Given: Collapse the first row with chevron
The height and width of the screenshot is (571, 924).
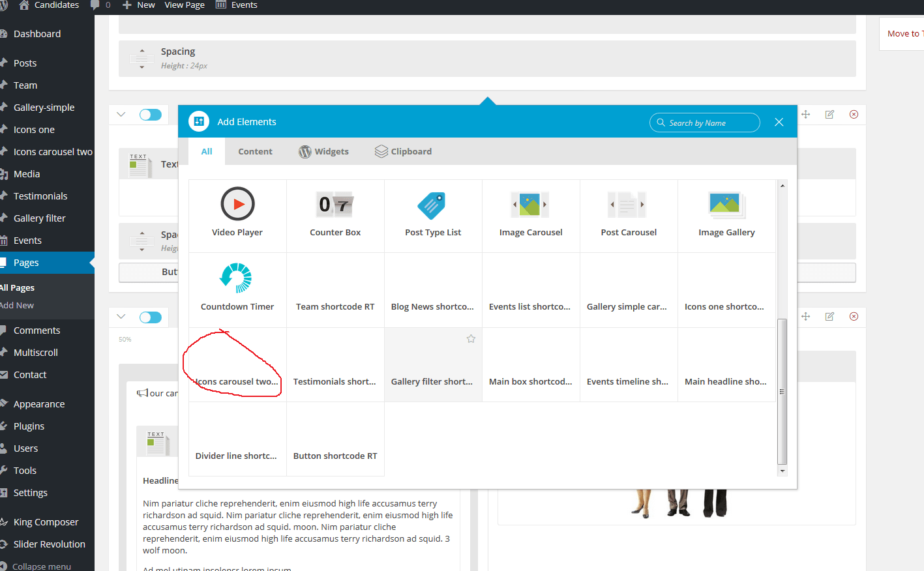Looking at the screenshot, I should (x=121, y=115).
